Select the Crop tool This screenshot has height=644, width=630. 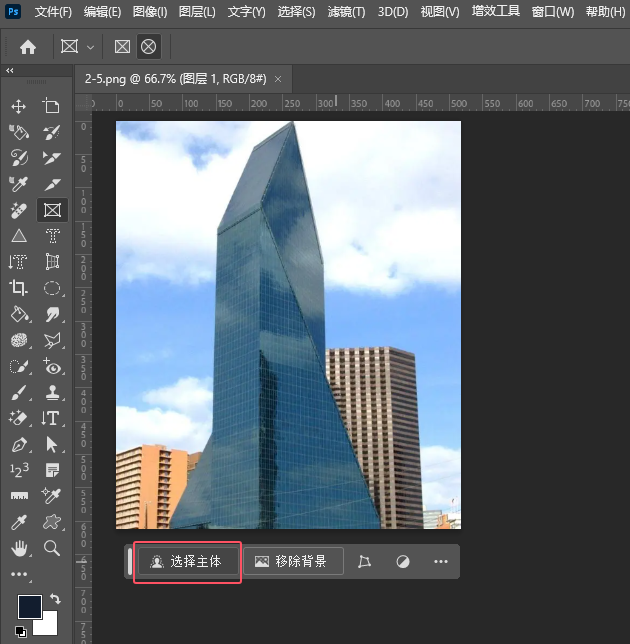coord(18,288)
